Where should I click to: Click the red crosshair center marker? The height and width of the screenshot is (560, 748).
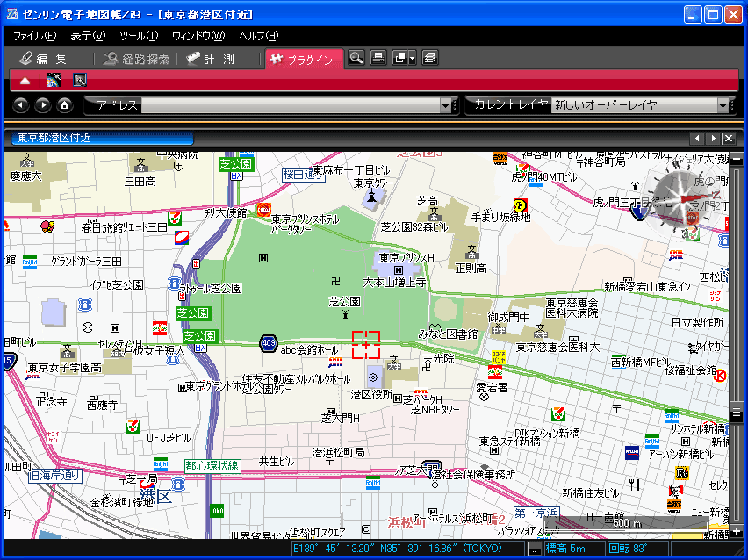366,344
